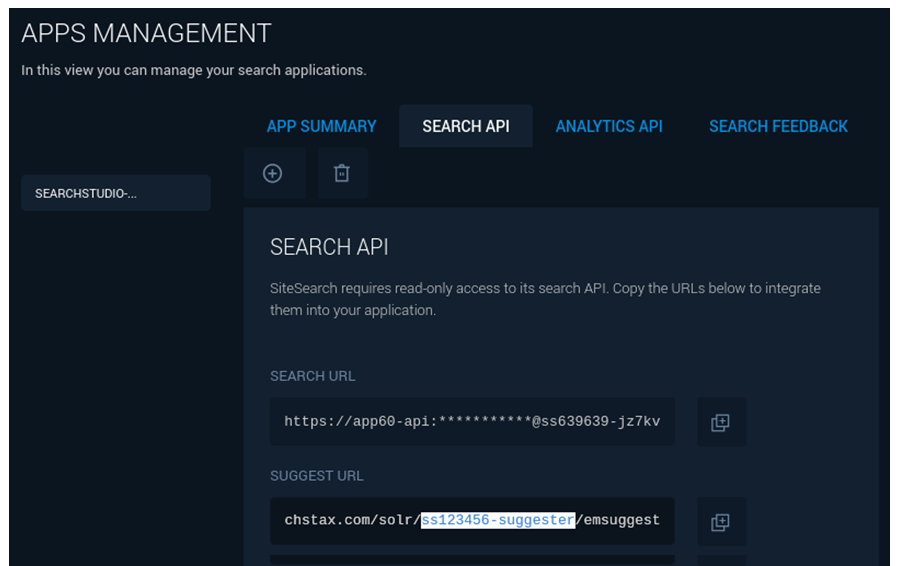Viewport: 897px width, 566px height.
Task: Click the Suggest URL field
Action: 472,521
